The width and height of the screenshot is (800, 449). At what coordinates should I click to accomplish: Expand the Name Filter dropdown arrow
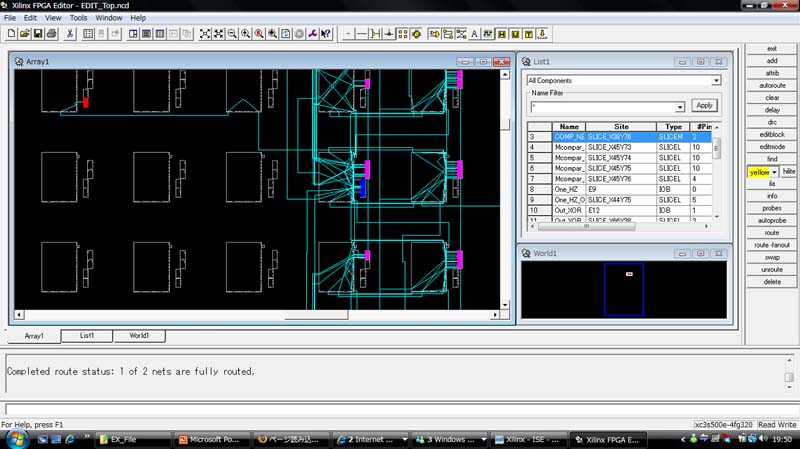pyautogui.click(x=680, y=107)
